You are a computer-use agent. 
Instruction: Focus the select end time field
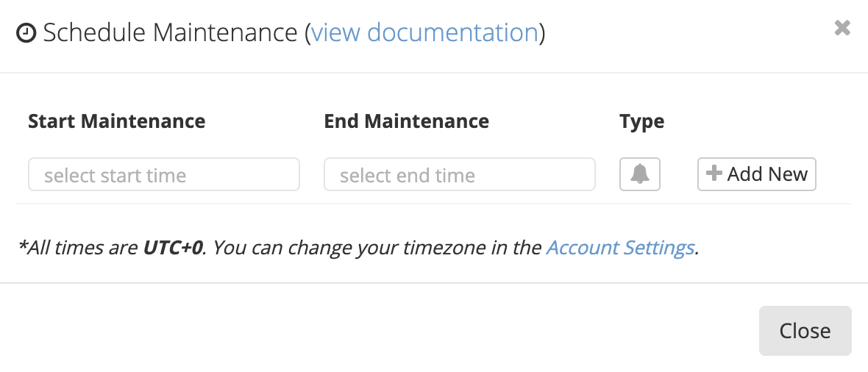pos(459,175)
